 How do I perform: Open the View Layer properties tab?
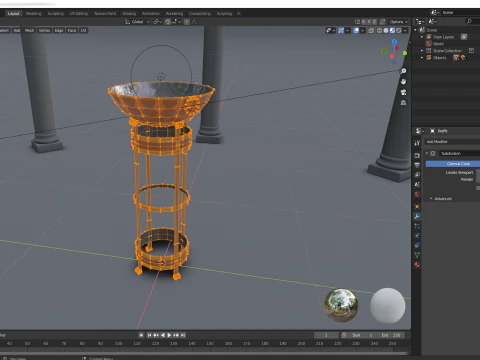[x=417, y=175]
